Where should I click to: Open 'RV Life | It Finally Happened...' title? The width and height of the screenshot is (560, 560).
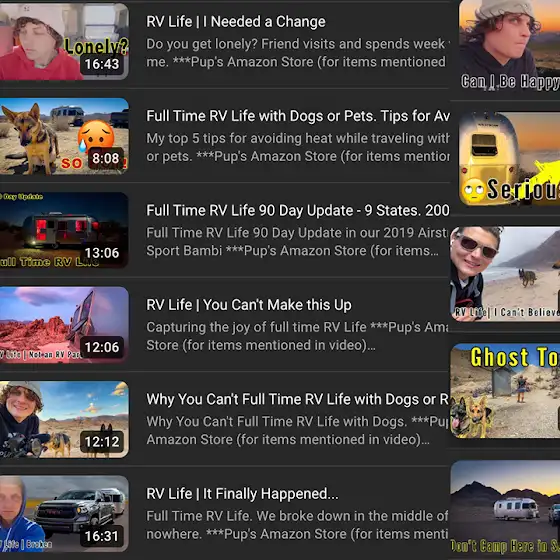tap(242, 494)
